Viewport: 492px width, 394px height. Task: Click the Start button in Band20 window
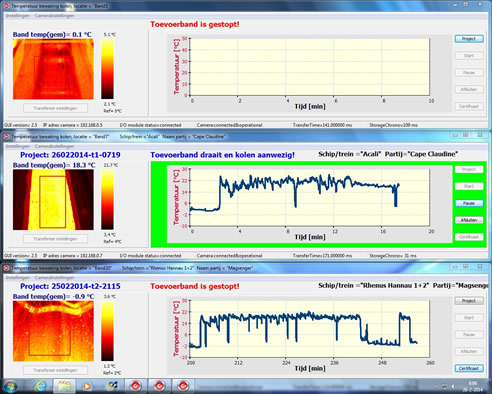pos(469,318)
